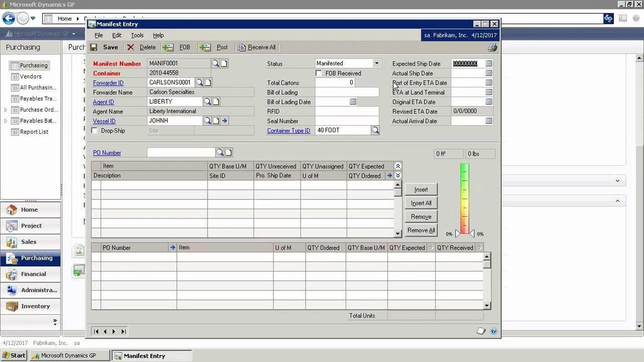The image size is (644, 362).
Task: Click the arrow beside the PO Number column header
Action: click(172, 247)
